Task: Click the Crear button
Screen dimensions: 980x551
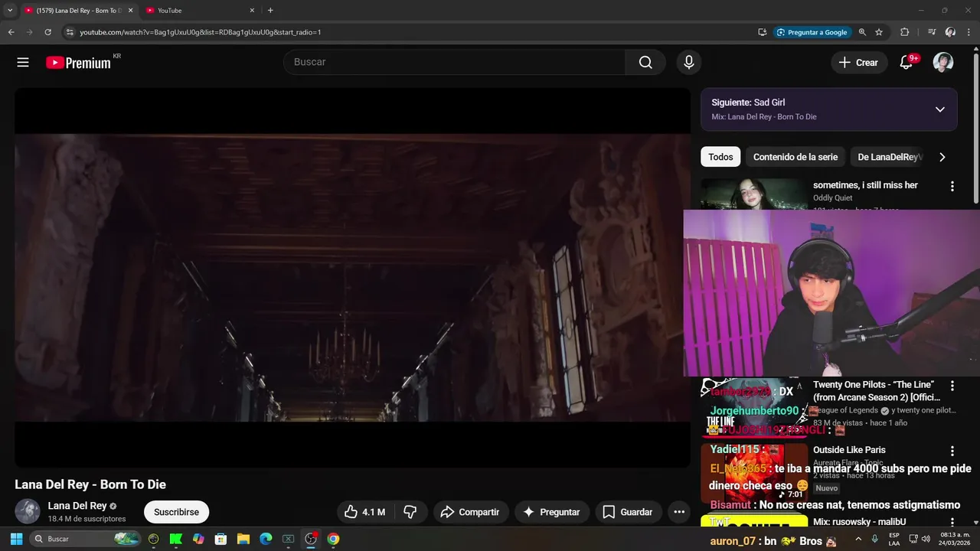Action: [859, 63]
